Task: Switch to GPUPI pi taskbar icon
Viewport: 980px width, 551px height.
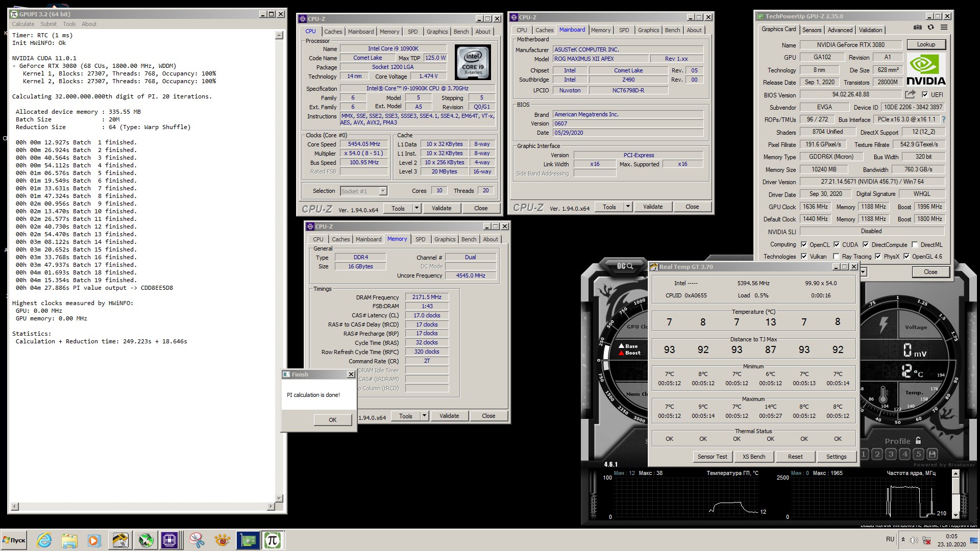Action: [273, 540]
